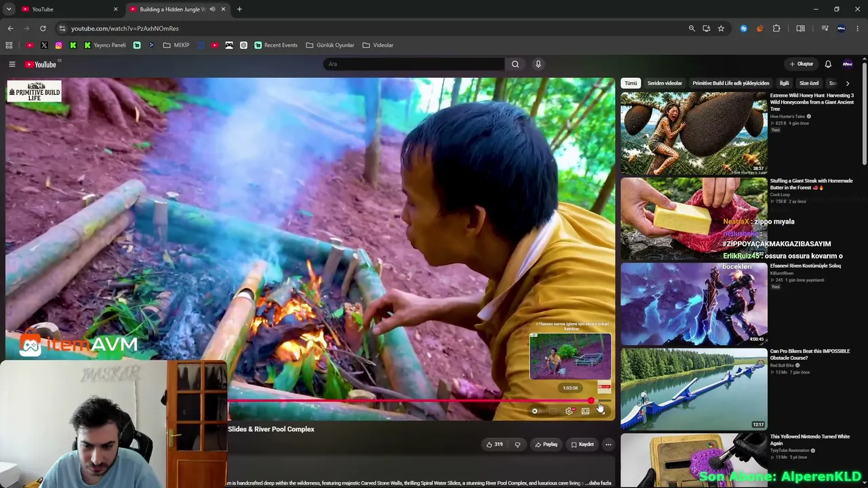The image size is (868, 488).
Task: Open the media controls icon in toolbar
Action: pos(825,28)
